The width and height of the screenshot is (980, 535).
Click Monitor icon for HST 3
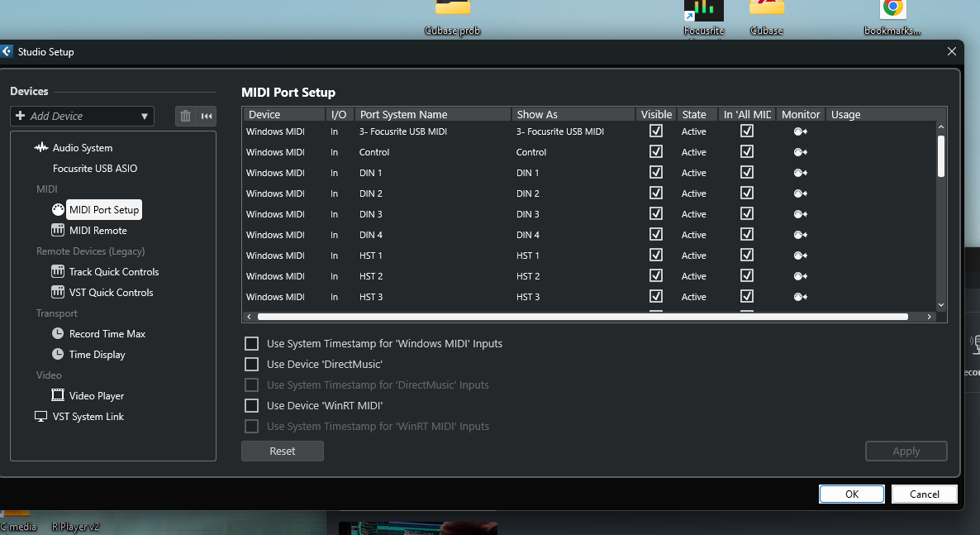coord(800,297)
